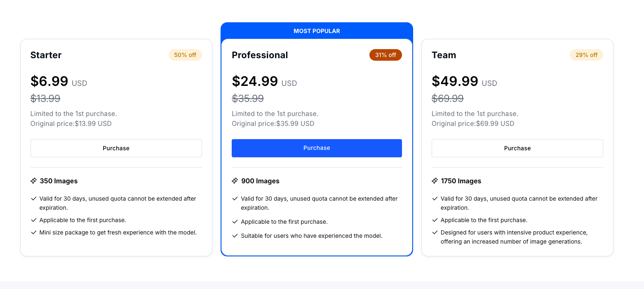Click checkmark beside Suitable for users text
Image resolution: width=644 pixels, height=289 pixels.
coord(235,236)
